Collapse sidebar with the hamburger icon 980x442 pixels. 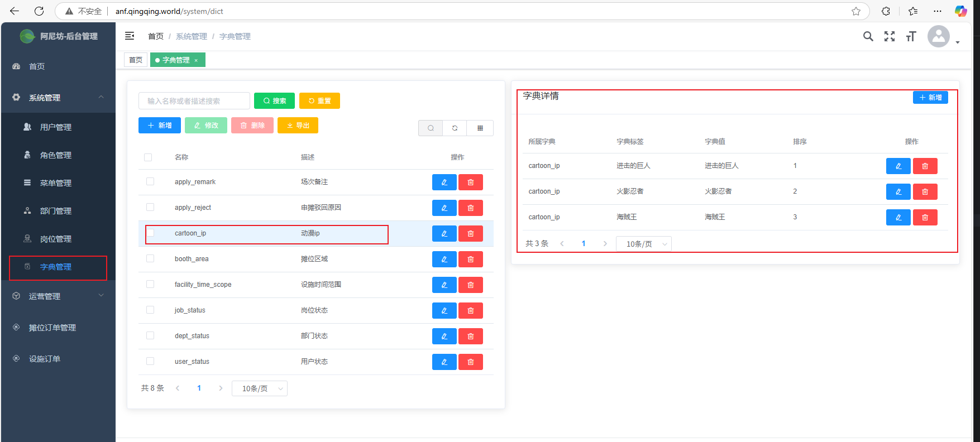pos(130,36)
